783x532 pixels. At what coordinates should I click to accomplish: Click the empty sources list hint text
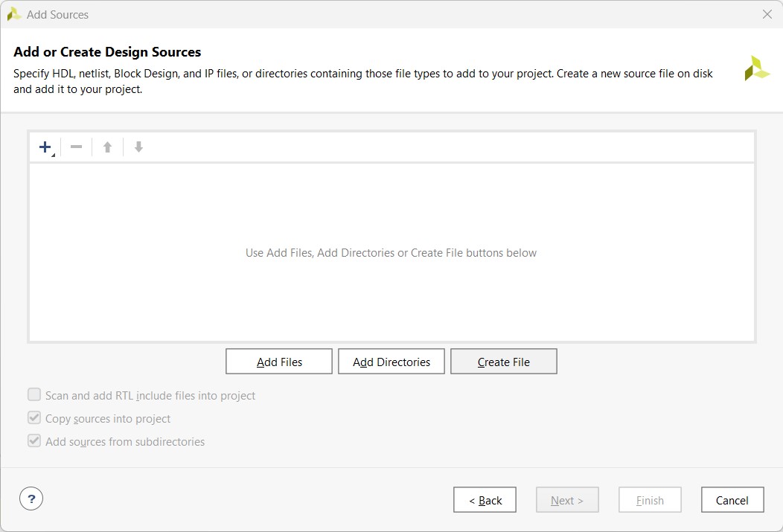[x=391, y=253]
